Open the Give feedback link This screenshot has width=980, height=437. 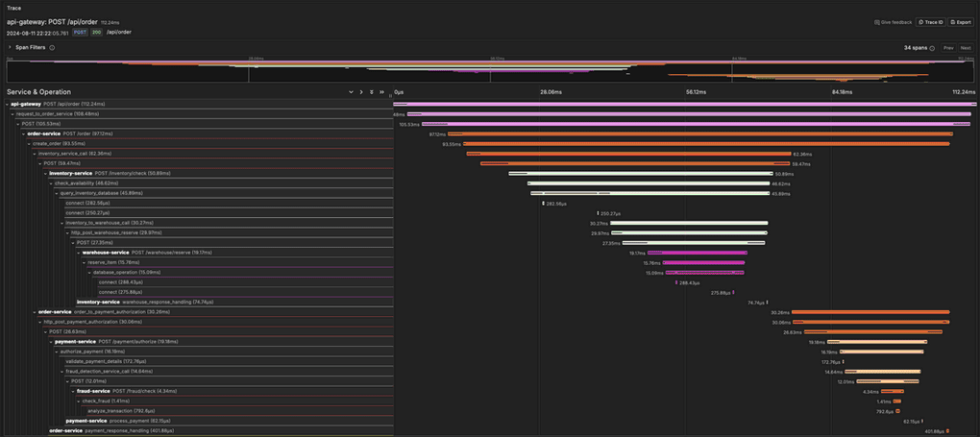tap(894, 22)
